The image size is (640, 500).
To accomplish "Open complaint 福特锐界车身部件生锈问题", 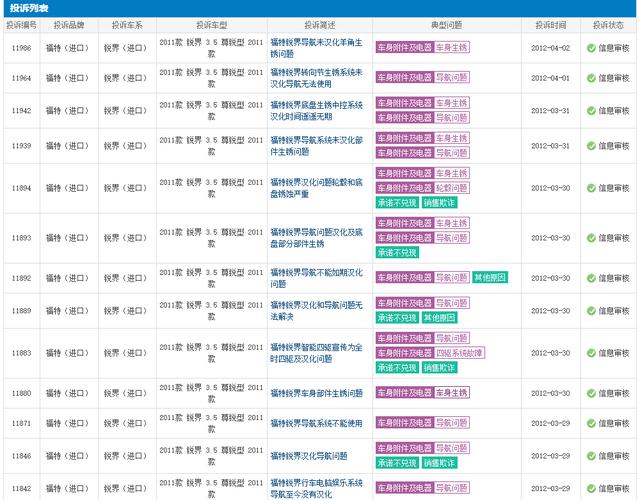I will [x=316, y=393].
